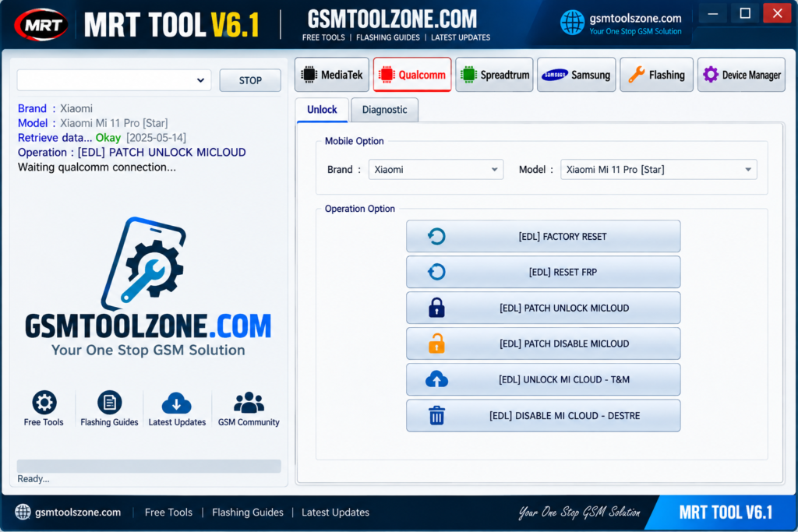The image size is (798, 532).
Task: Click gsmtoolszone.com text in header
Action: pyautogui.click(x=635, y=19)
